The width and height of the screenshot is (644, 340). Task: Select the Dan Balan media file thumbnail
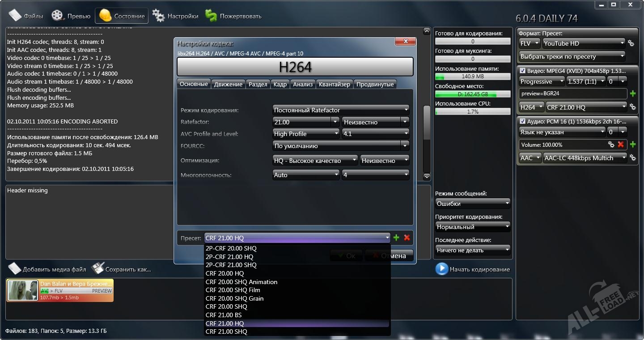[22, 291]
